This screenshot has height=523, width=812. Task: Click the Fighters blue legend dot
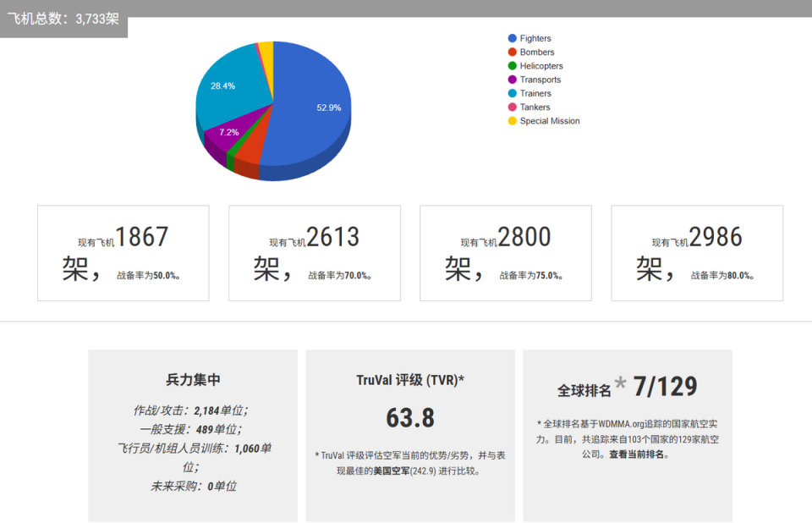point(513,38)
